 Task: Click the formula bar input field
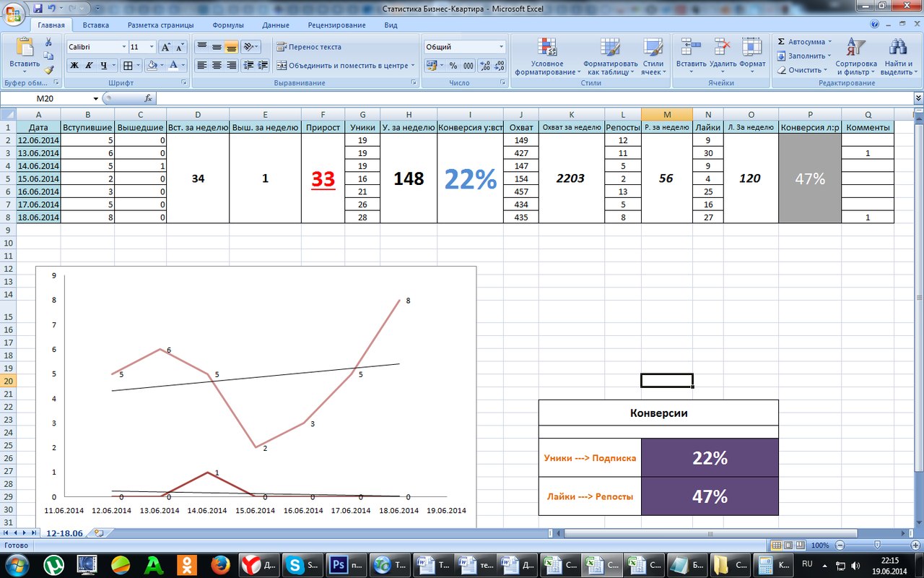point(534,98)
